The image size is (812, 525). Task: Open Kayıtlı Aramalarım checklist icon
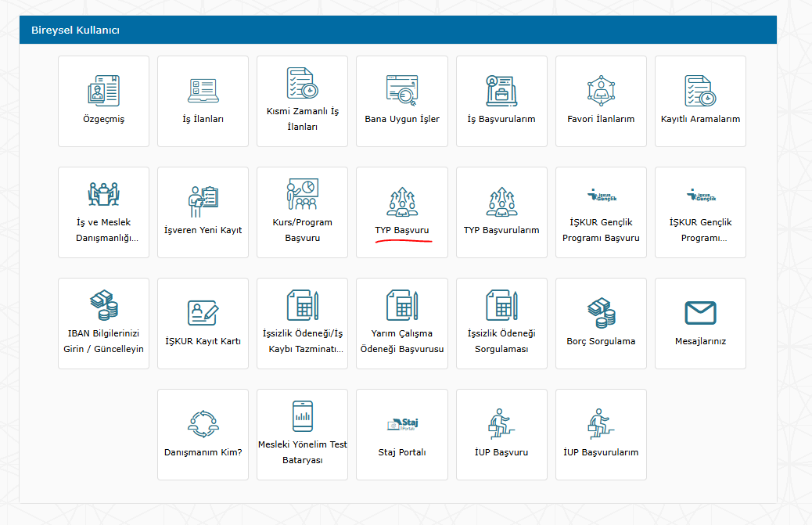point(700,91)
